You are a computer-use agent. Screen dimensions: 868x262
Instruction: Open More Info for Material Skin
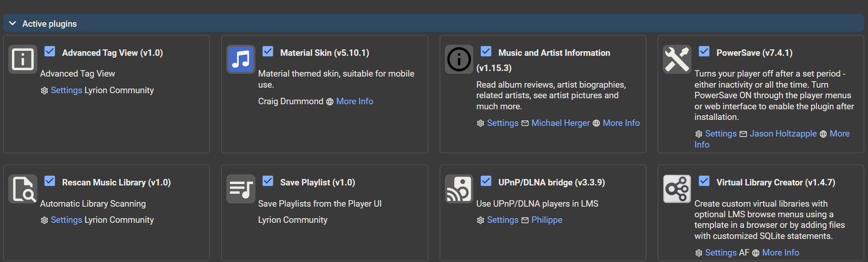pos(354,101)
